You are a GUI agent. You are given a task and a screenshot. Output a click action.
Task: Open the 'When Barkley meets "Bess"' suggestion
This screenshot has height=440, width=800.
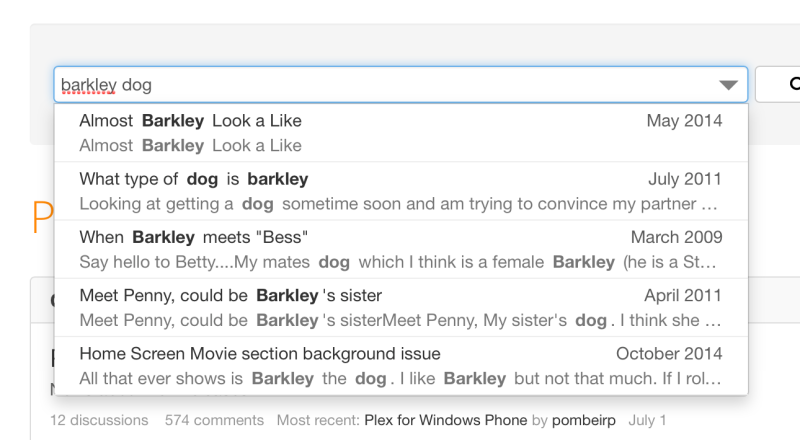pyautogui.click(x=194, y=237)
